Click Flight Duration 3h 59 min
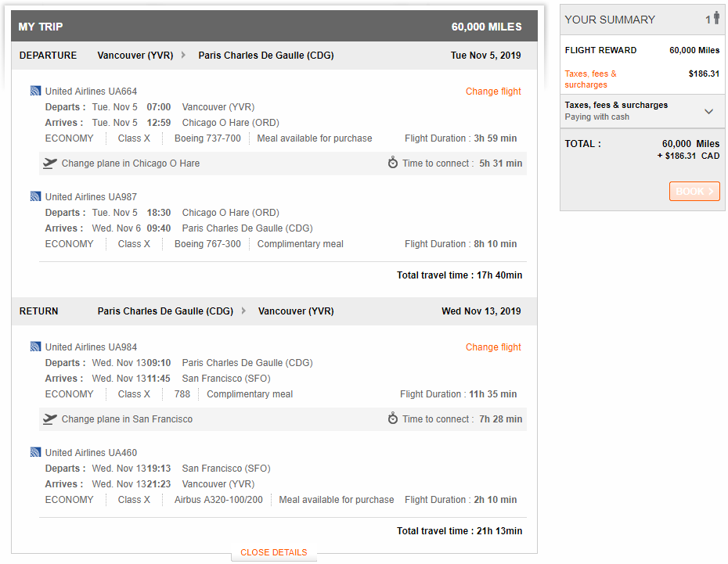This screenshot has width=728, height=564. pos(460,138)
